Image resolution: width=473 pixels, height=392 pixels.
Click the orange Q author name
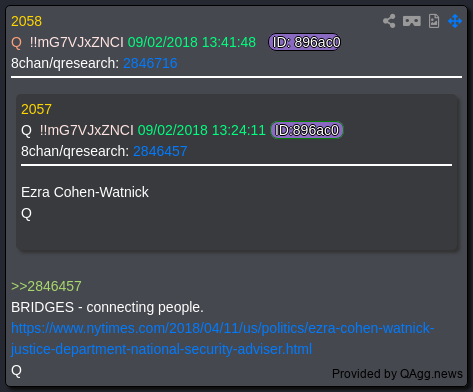tap(16, 43)
